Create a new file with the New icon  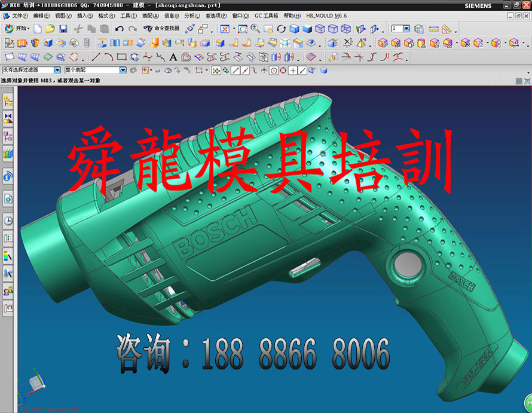38,29
